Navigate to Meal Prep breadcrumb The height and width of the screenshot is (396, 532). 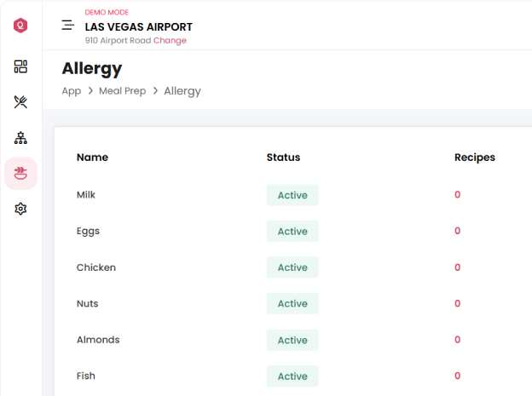(x=123, y=91)
